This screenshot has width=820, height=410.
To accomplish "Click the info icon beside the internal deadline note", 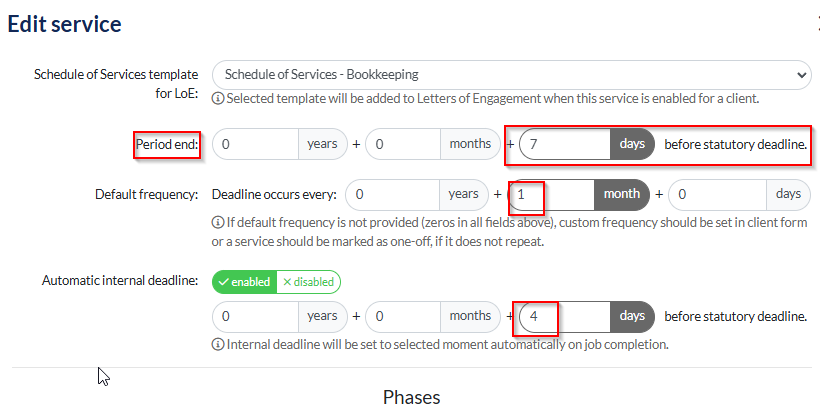I will click(218, 344).
